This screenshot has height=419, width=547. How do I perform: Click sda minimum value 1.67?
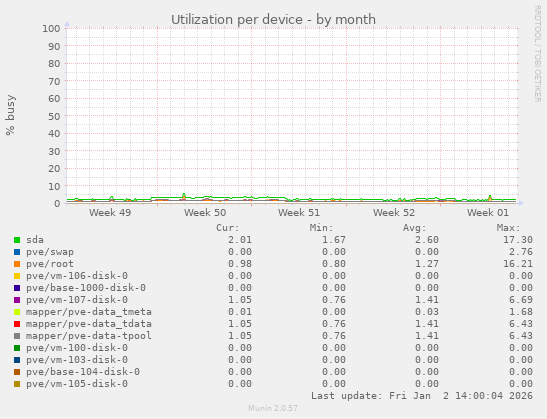[334, 240]
